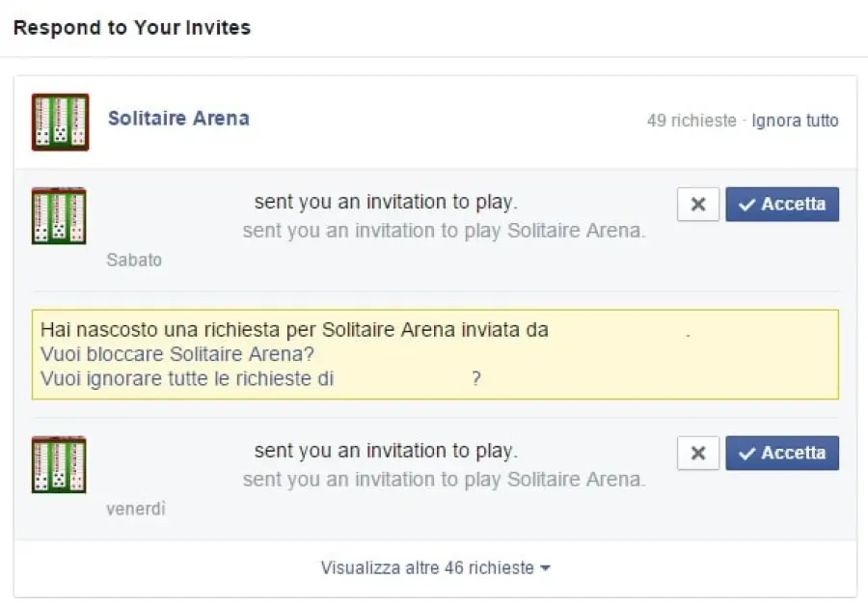
Task: Dismiss Sabato's invite using the X icon
Action: (697, 204)
